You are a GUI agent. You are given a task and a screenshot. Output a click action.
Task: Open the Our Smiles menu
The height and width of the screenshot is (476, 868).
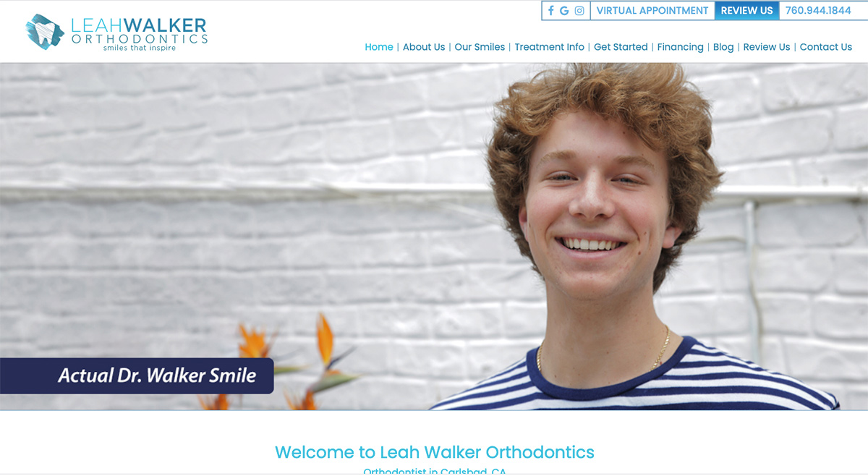click(480, 47)
